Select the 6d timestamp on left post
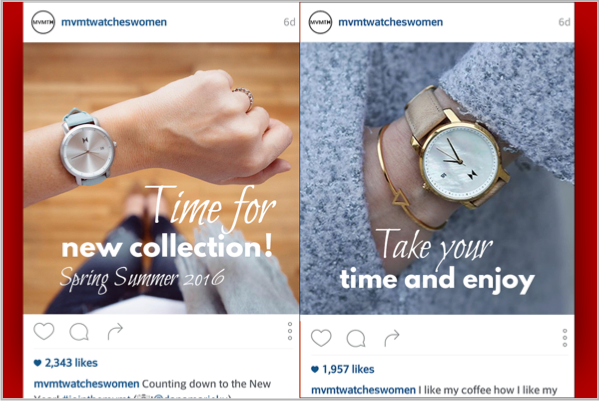The height and width of the screenshot is (401, 599). coord(289,22)
